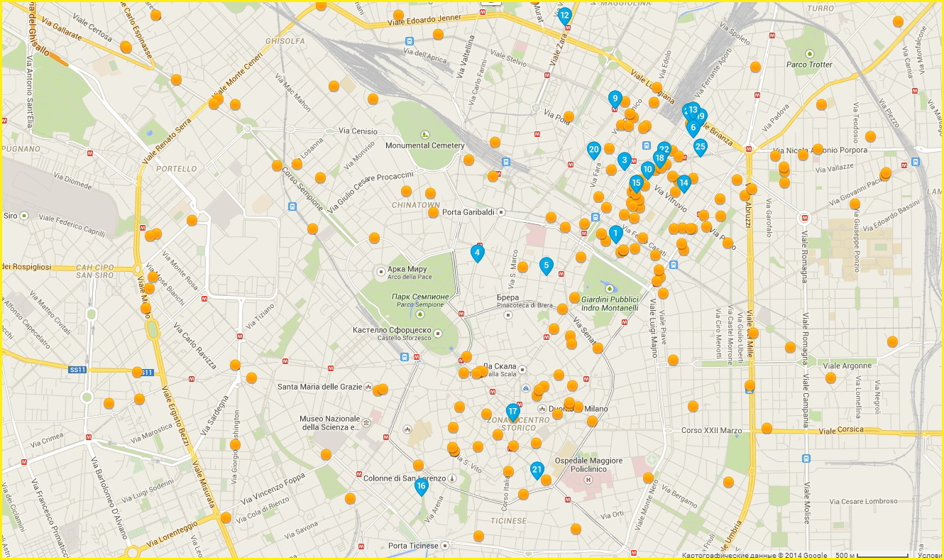Select blue pin number 5

[x=546, y=266]
